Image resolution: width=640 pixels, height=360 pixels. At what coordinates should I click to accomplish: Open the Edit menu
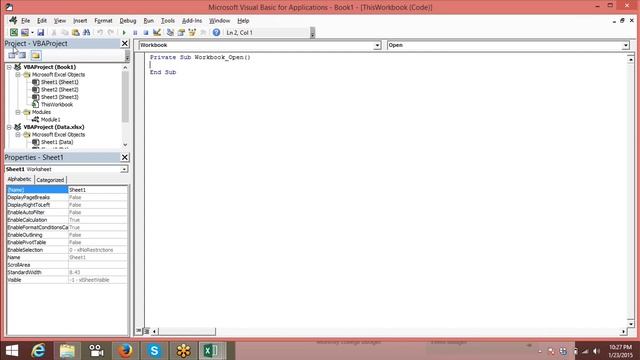tap(42, 20)
